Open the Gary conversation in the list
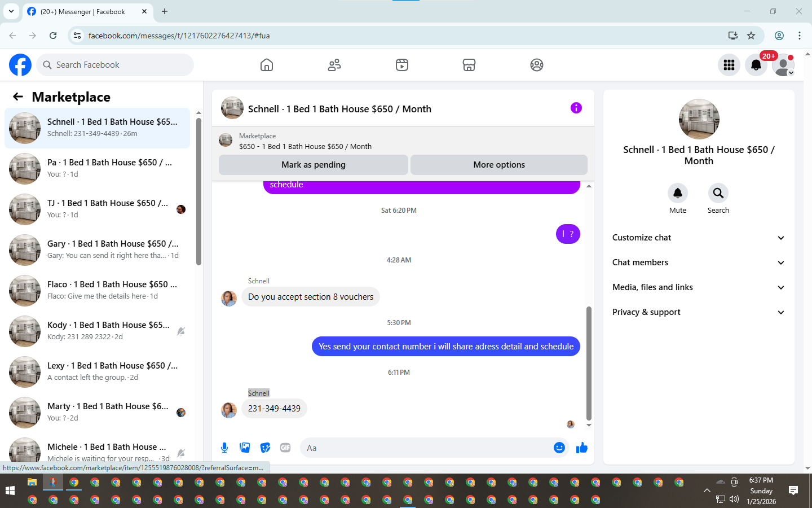The image size is (812, 508). click(x=98, y=250)
